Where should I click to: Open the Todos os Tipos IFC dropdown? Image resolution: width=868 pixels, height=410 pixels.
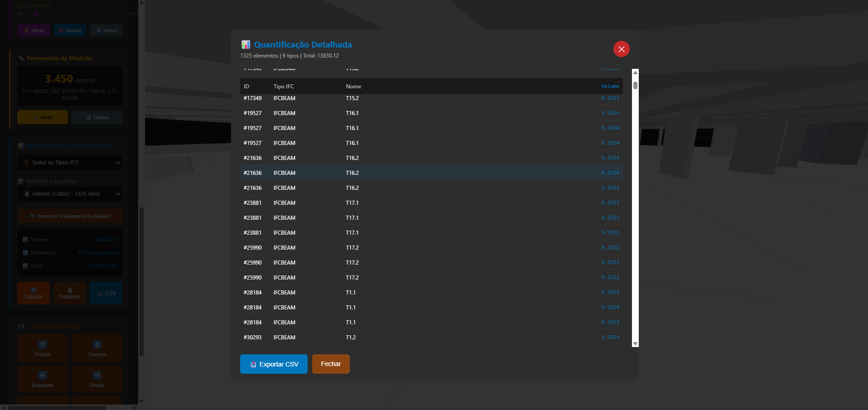tap(69, 162)
